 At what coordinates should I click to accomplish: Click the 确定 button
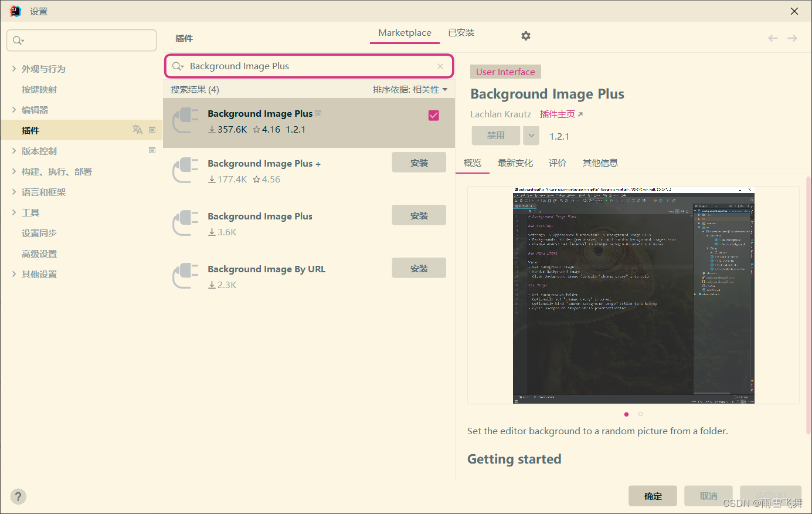pyautogui.click(x=653, y=496)
